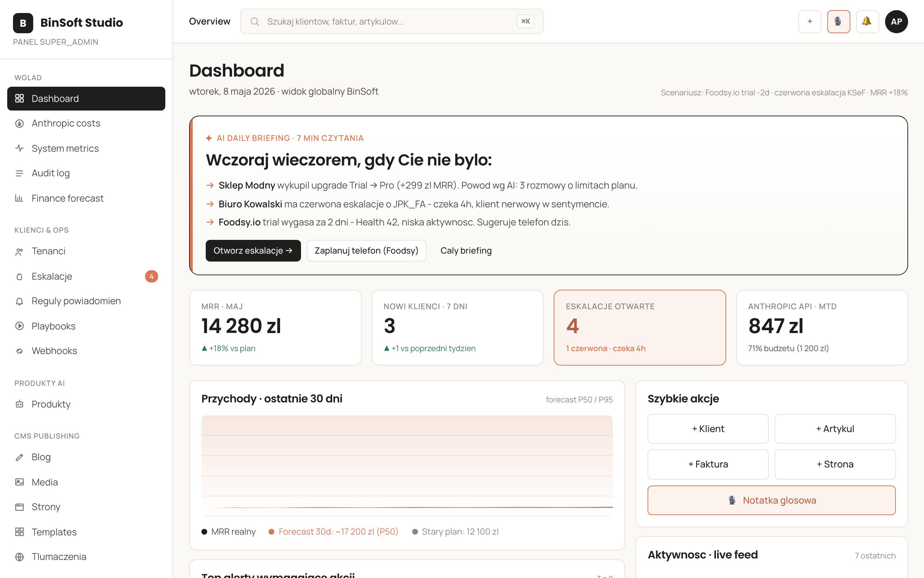The width and height of the screenshot is (924, 578).
Task: Open notifications bell icon
Action: (x=867, y=21)
